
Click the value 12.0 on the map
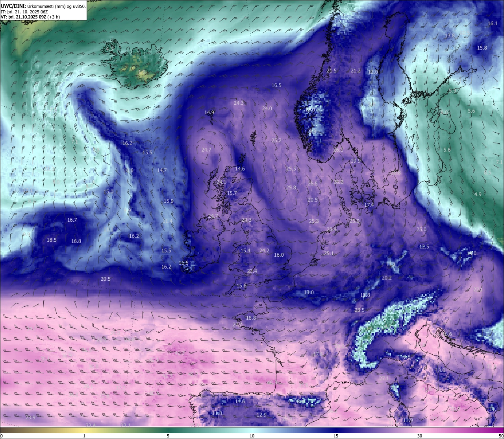coord(373,72)
